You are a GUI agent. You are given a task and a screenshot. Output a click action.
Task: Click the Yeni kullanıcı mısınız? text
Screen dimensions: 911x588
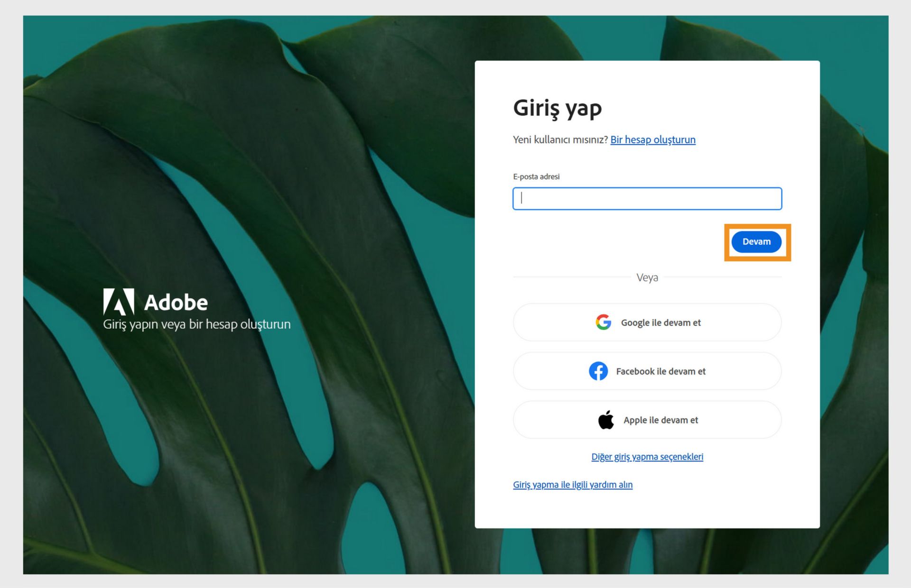pos(560,140)
